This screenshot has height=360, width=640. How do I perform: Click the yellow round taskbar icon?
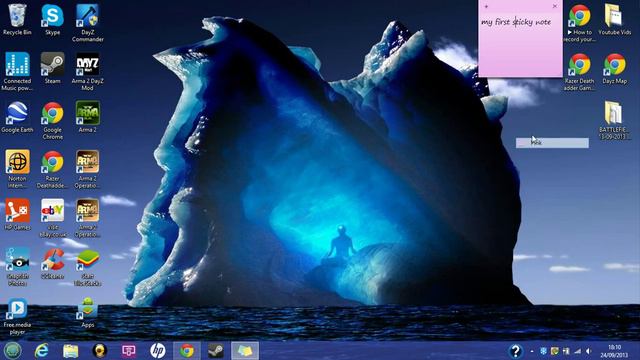(100, 351)
